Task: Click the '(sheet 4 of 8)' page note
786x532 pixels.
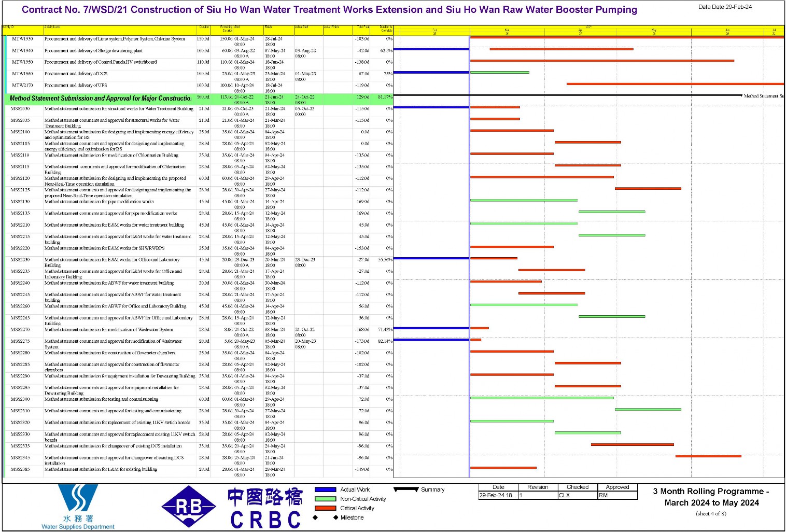Action: 711,514
